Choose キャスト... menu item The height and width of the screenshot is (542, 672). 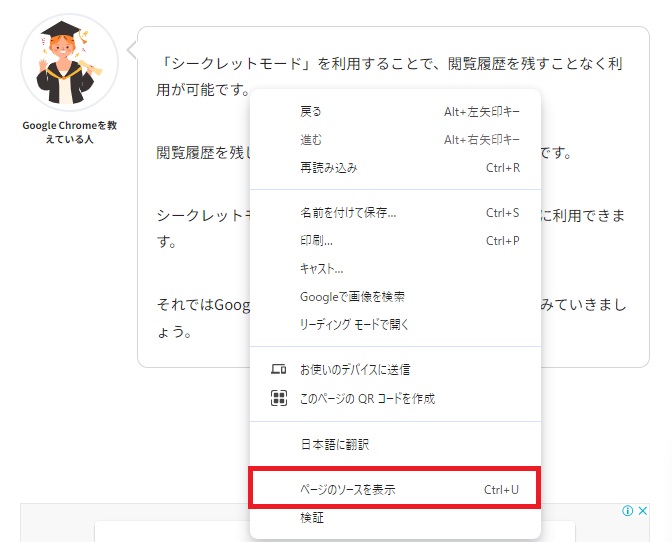395,269
